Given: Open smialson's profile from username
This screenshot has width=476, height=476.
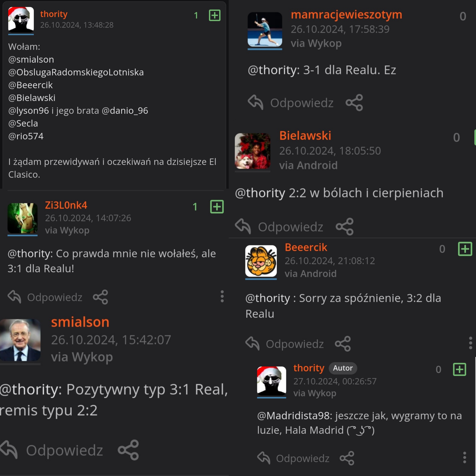Looking at the screenshot, I should point(80,322).
